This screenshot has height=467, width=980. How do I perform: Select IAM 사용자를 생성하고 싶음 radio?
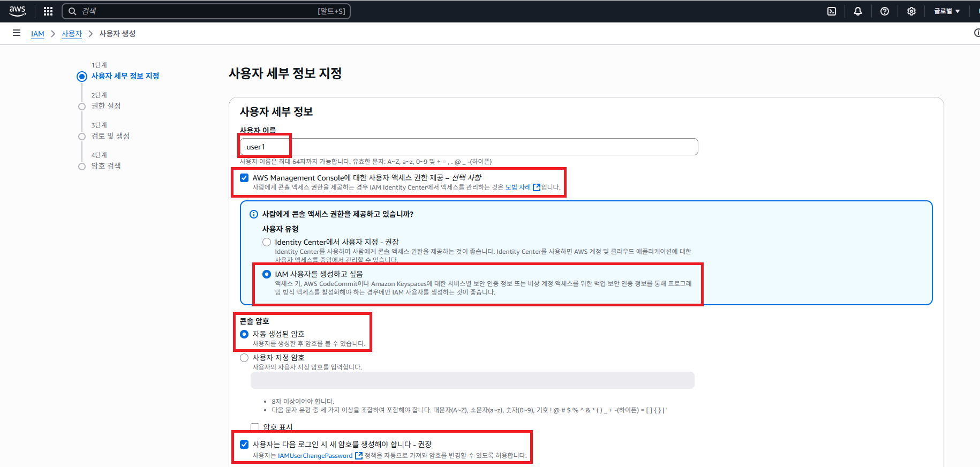(x=267, y=274)
